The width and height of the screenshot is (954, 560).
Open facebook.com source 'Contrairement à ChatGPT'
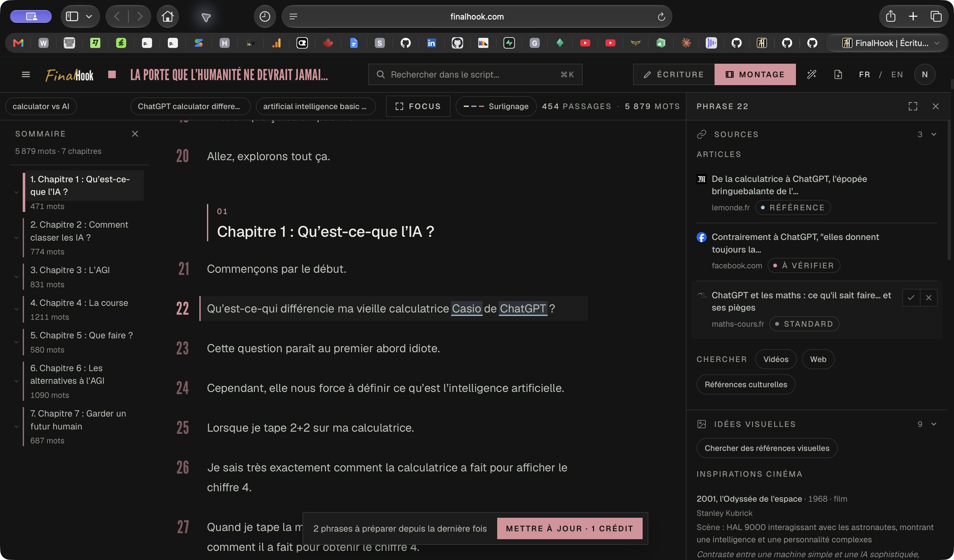pos(795,243)
